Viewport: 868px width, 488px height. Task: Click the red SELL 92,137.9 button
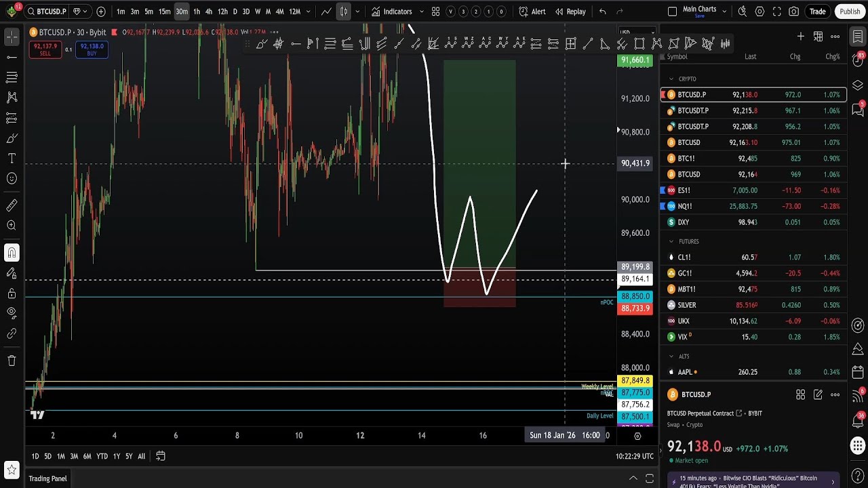coord(45,49)
